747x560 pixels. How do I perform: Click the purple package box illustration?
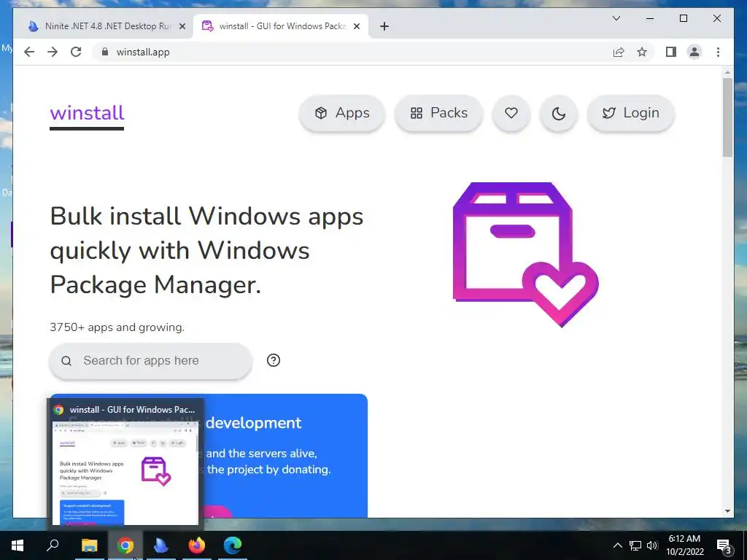pyautogui.click(x=525, y=254)
